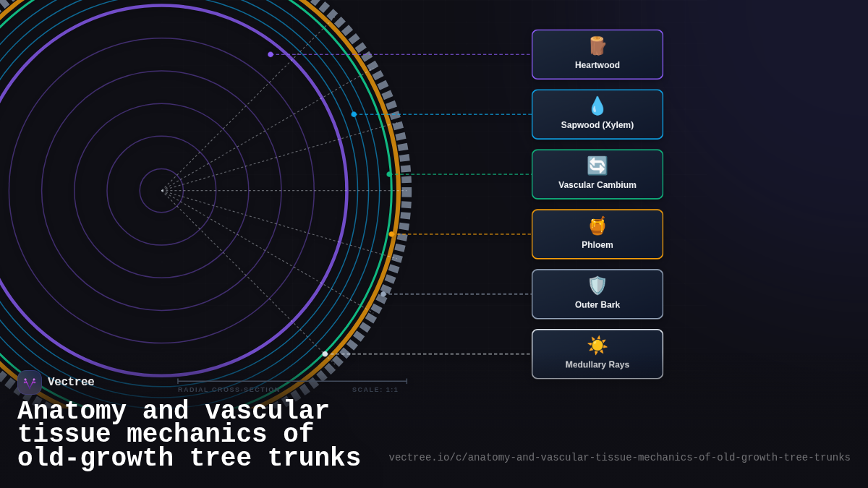Click the Vectree brand name text
The image size is (868, 488).
pyautogui.click(x=71, y=382)
